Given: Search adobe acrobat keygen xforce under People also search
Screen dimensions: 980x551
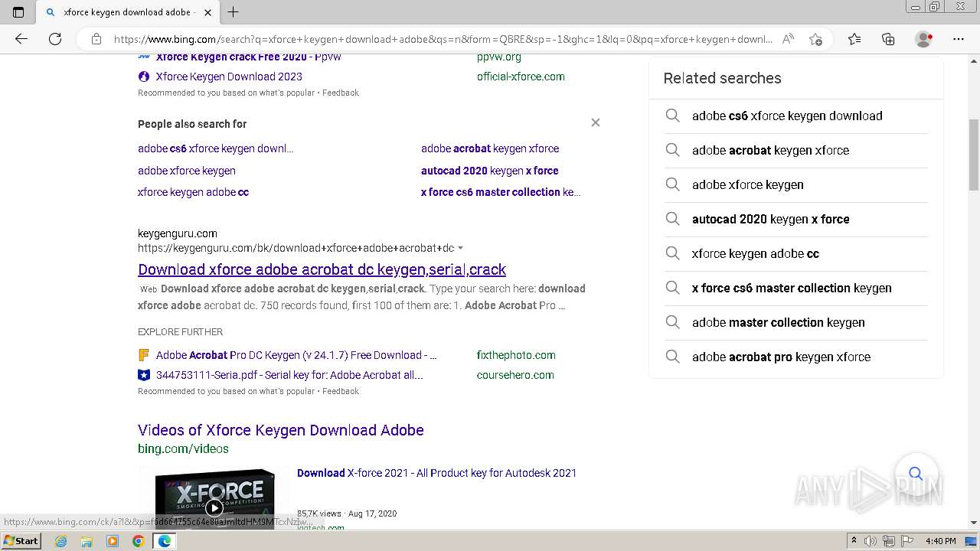Looking at the screenshot, I should [x=490, y=148].
